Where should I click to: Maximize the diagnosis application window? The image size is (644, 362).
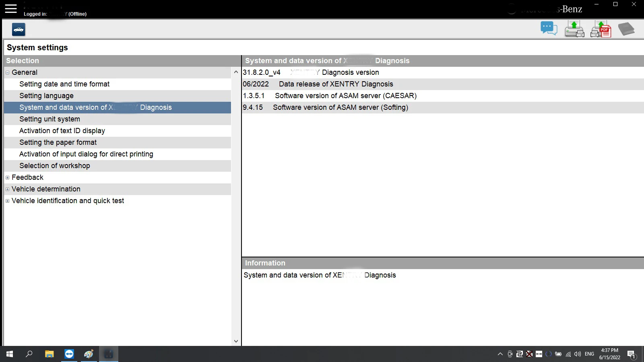click(615, 4)
